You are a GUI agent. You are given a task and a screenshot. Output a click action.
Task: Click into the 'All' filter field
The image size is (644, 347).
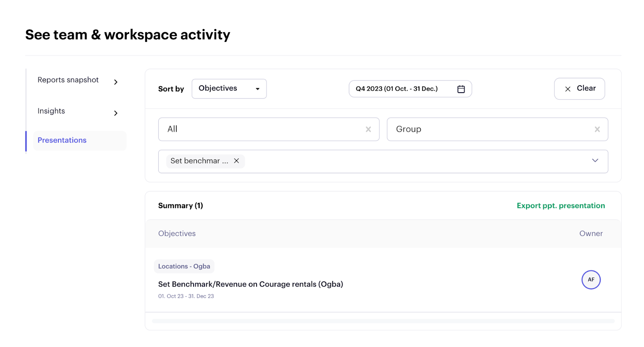pos(269,129)
